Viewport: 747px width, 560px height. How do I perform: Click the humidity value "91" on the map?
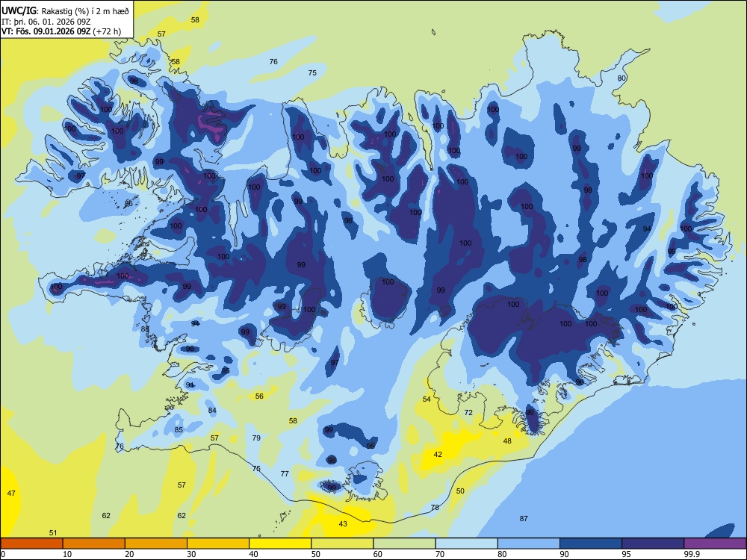pos(190,385)
